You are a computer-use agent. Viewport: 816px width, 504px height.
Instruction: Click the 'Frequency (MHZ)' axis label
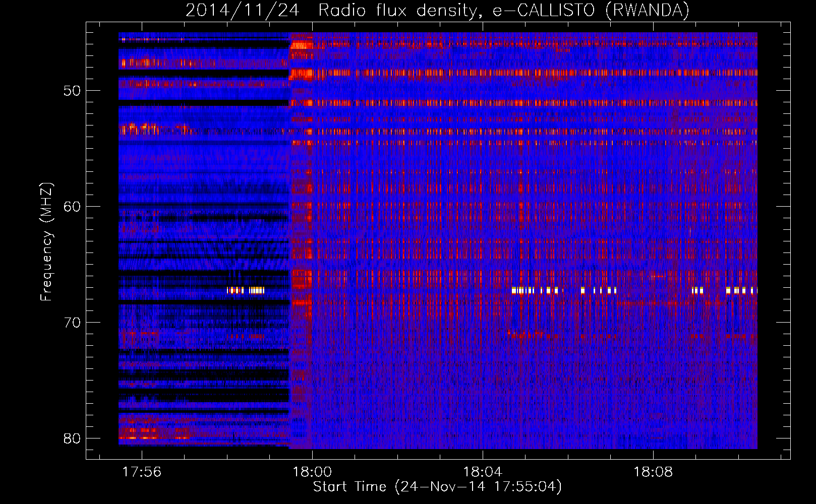click(46, 242)
